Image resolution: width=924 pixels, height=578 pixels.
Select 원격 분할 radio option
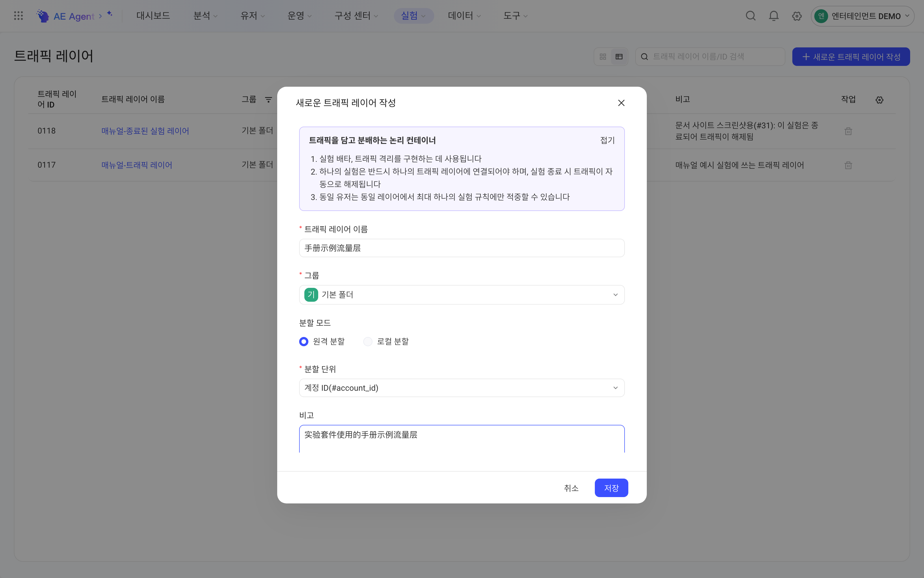[322, 341]
